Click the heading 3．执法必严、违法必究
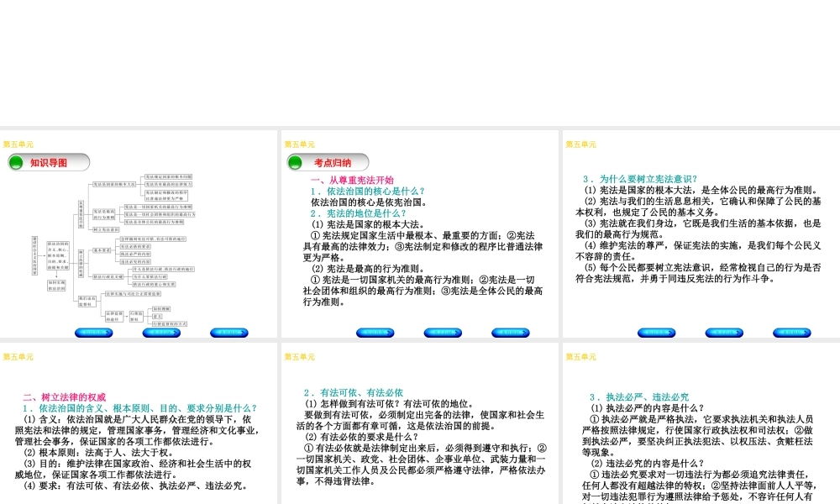 (639, 397)
